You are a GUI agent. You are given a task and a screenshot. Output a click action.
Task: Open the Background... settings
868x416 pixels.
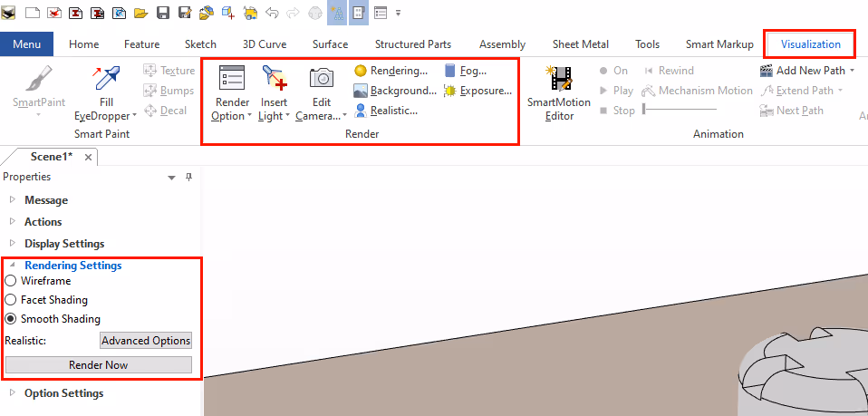(395, 91)
